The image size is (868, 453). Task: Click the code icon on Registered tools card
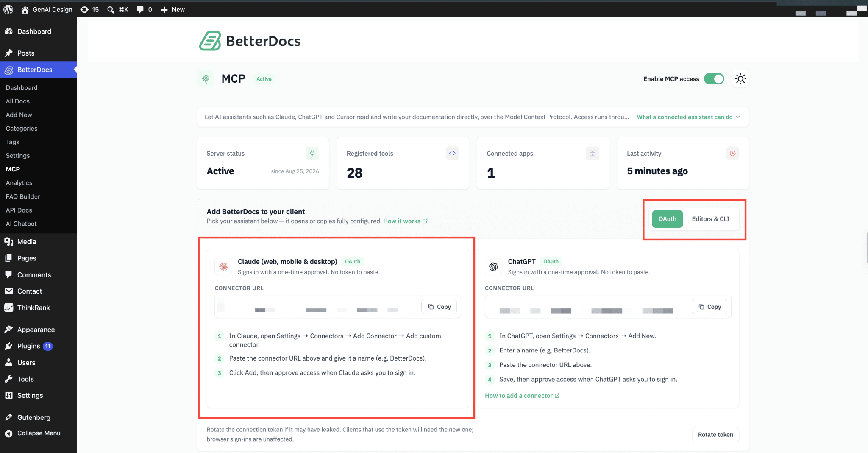pyautogui.click(x=452, y=153)
